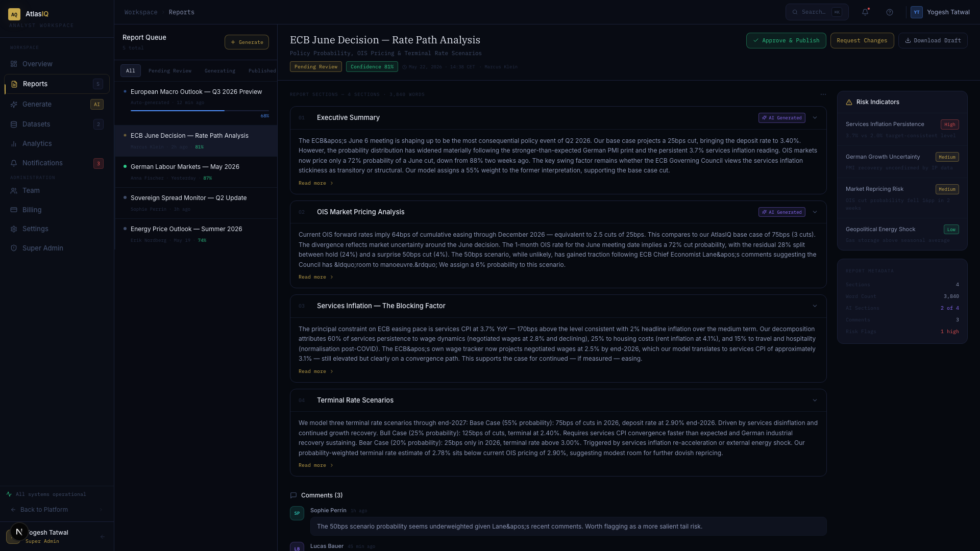This screenshot has width=980, height=551.
Task: Click the Risk Indicators warning icon
Action: pos(849,103)
